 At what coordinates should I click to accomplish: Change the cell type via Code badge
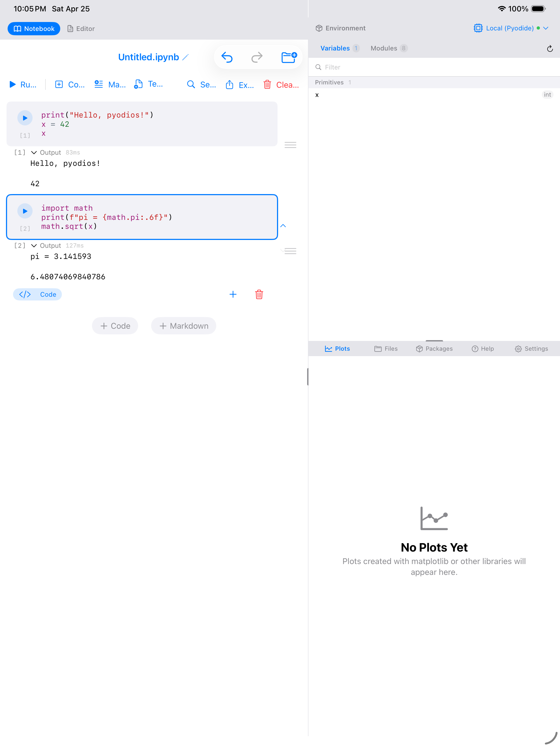point(37,295)
